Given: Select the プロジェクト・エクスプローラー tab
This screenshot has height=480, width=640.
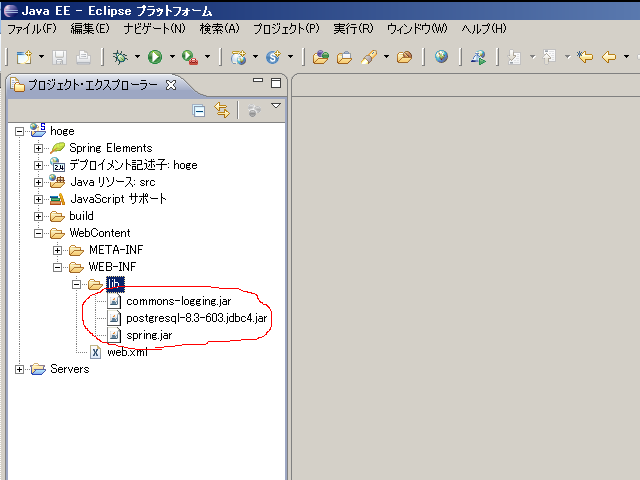Looking at the screenshot, I should point(92,85).
